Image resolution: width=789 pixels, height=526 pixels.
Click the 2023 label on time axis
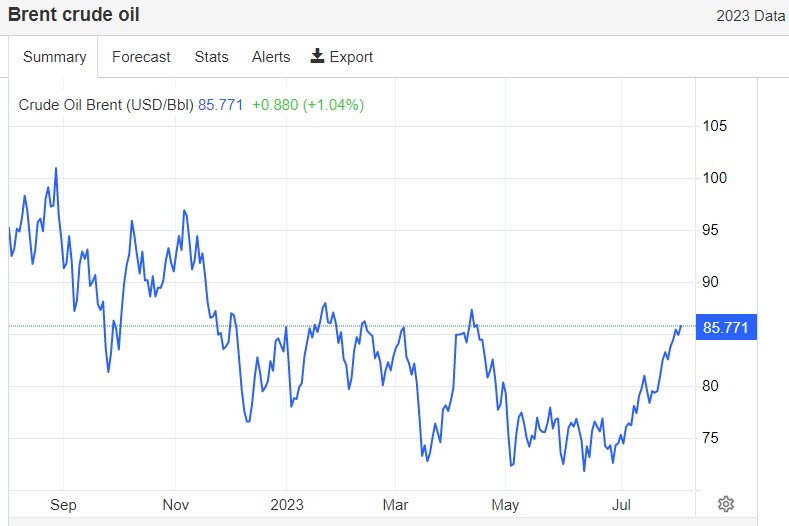pyautogui.click(x=286, y=505)
